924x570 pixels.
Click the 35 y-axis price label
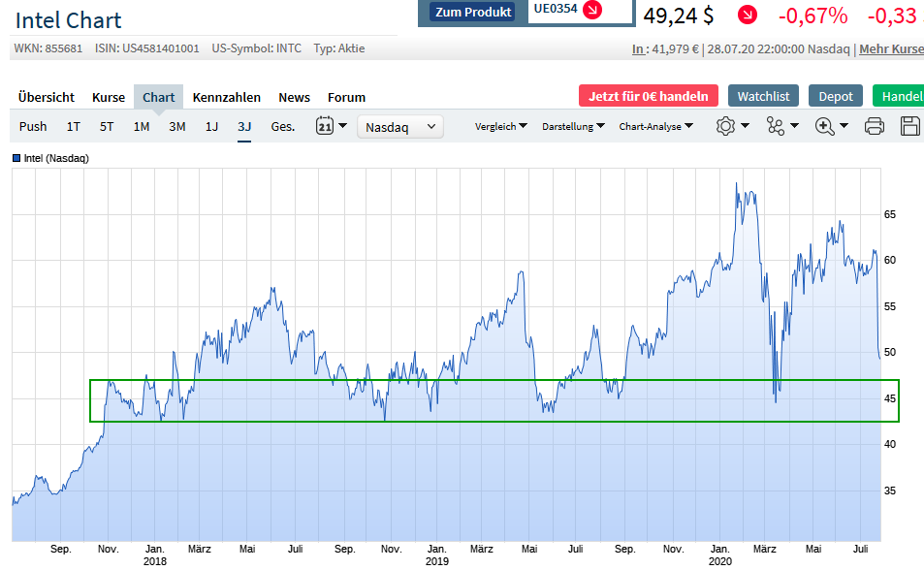tap(890, 491)
